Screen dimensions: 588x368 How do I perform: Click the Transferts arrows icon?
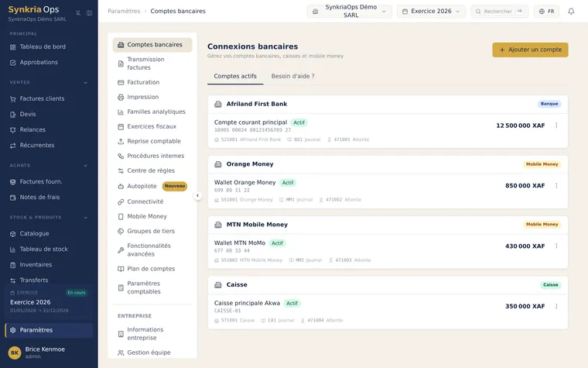point(12,280)
